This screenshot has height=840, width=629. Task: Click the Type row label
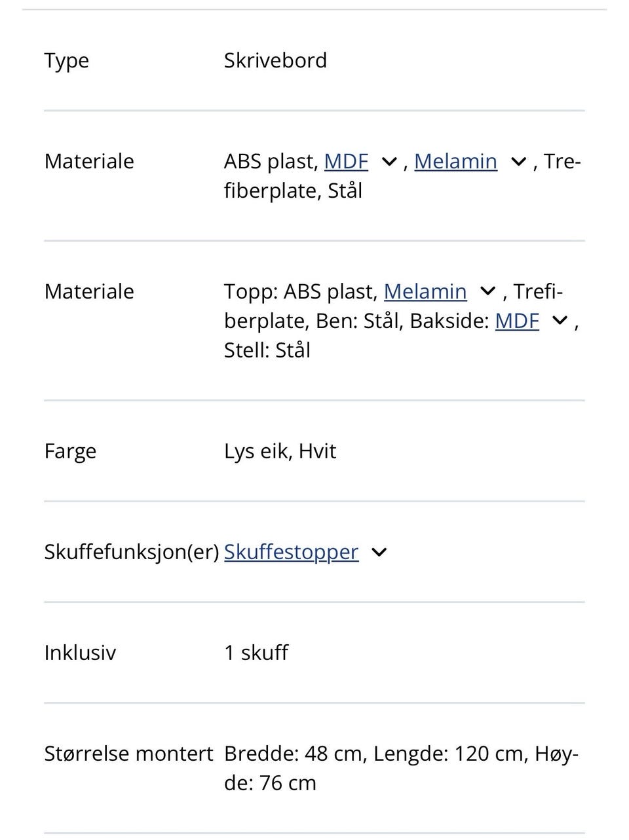66,61
